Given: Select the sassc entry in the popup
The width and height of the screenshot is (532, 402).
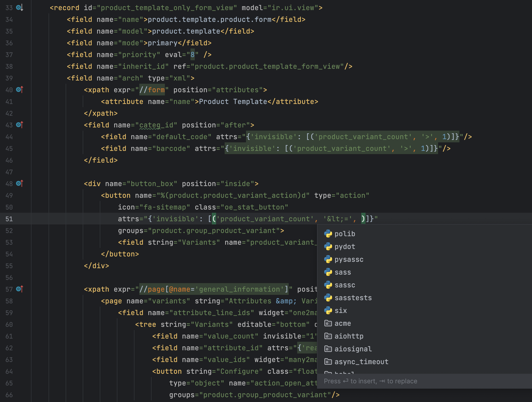Looking at the screenshot, I should click(345, 285).
